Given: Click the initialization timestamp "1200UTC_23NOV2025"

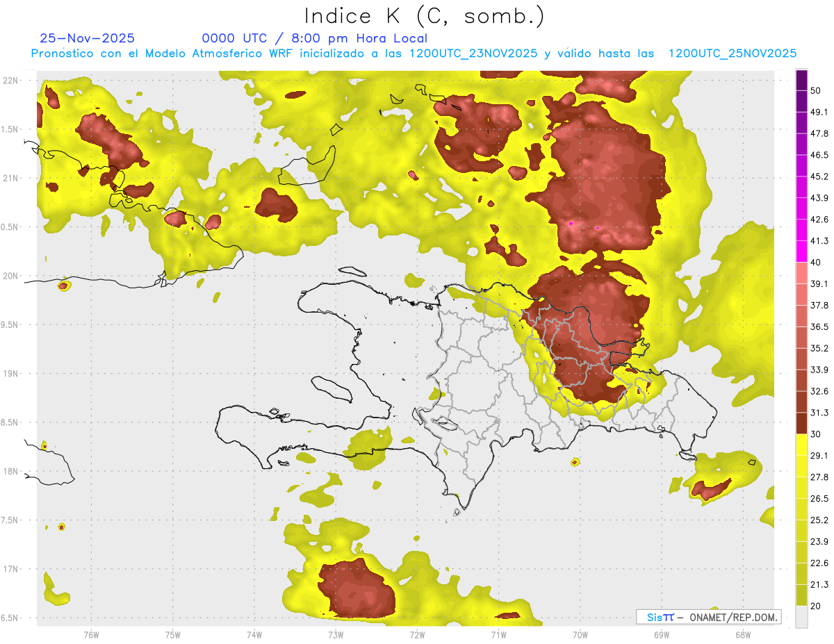Looking at the screenshot, I should 473,53.
